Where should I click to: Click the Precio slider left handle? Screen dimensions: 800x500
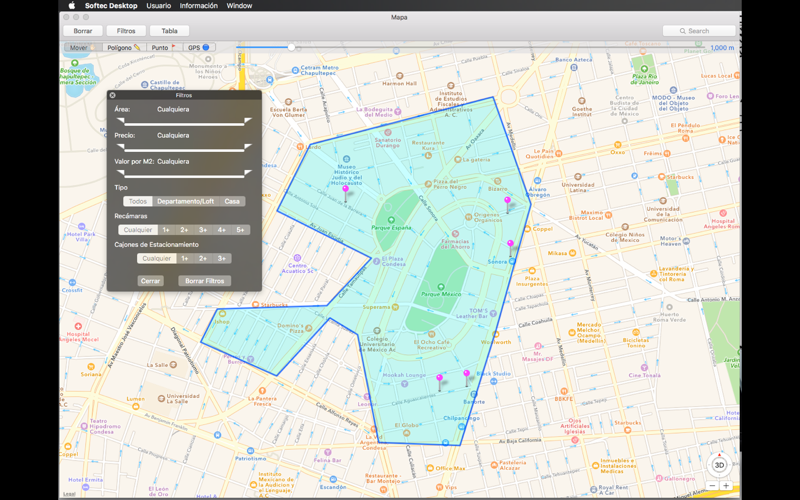click(120, 147)
